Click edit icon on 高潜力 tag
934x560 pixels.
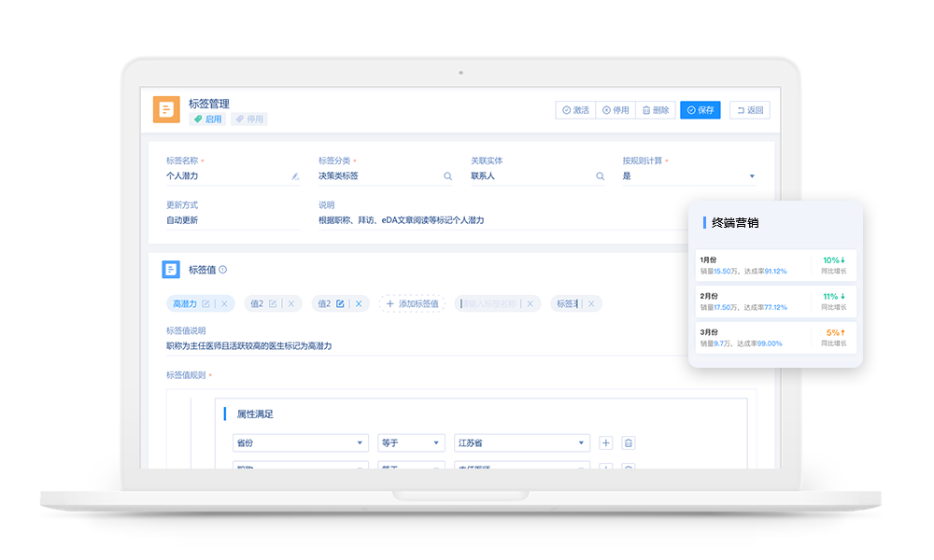pos(205,303)
